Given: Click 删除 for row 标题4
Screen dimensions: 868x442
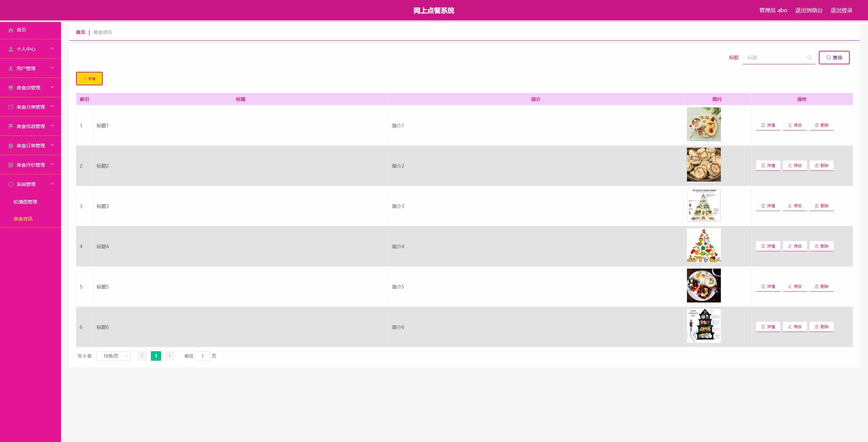Looking at the screenshot, I should pos(822,246).
